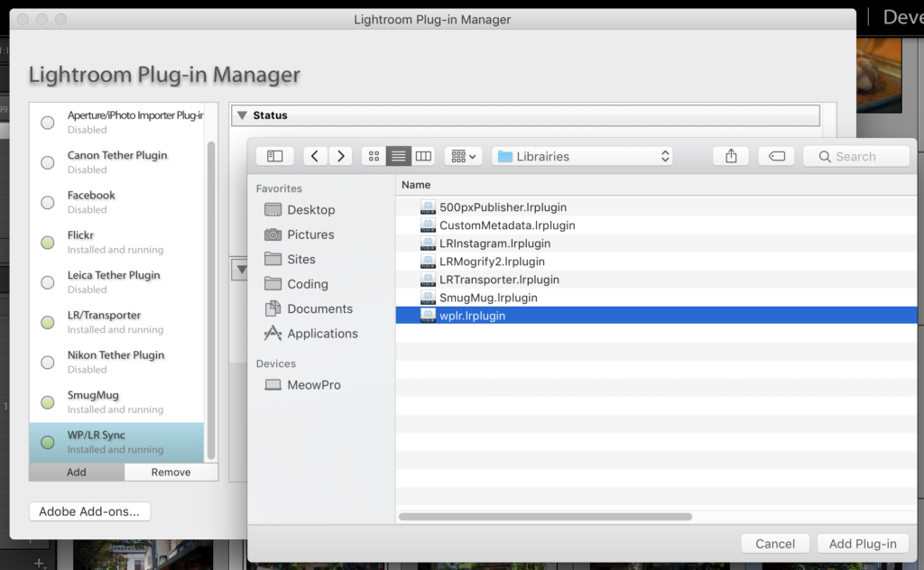Select the LRMogrify2.lrplugin file name
The image size is (924, 570).
pyautogui.click(x=492, y=262)
